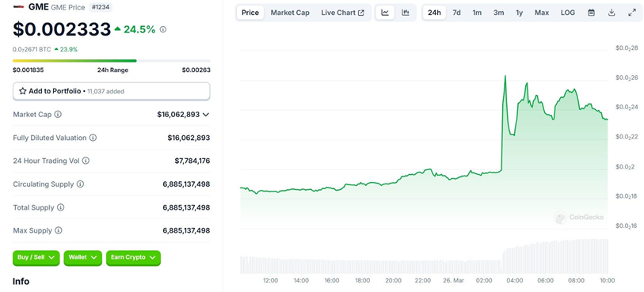Open the Live Chart tab
This screenshot has height=292, width=644.
(x=342, y=13)
